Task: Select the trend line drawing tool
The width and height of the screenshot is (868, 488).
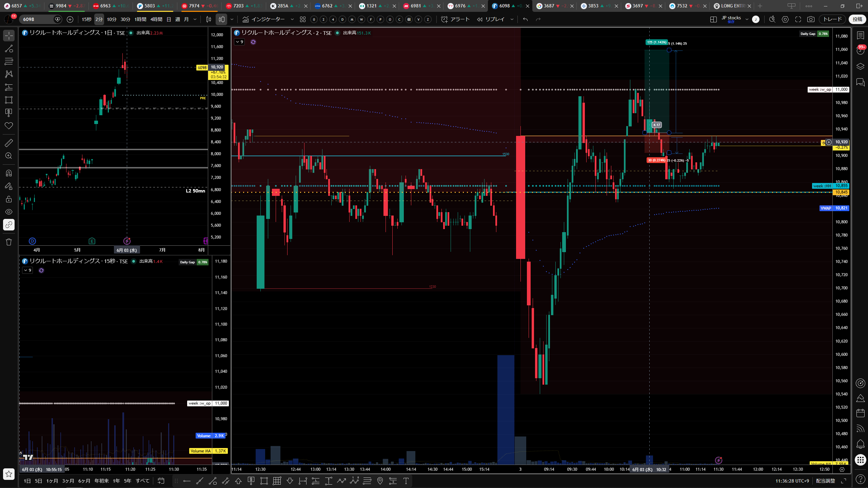Action: [9, 48]
